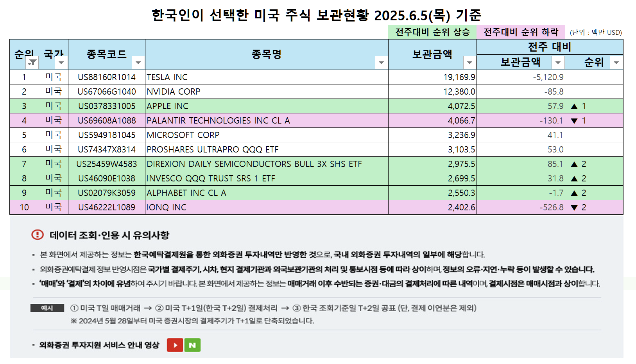Viewport: 636px width, 364px height.
Task: Open the 종목명 column filter dropdown
Action: (381, 63)
